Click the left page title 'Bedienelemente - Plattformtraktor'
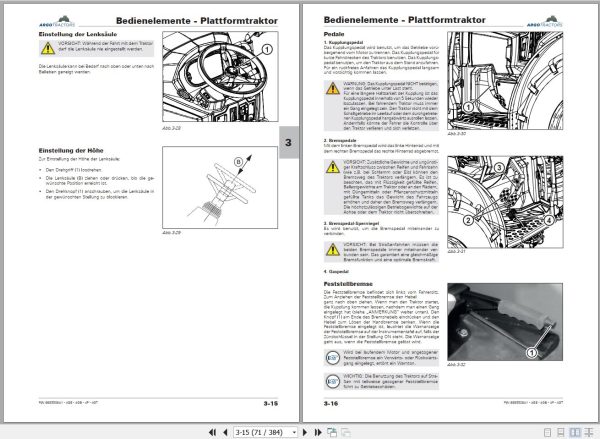Viewport: 600px width, 439px height. tap(197, 21)
